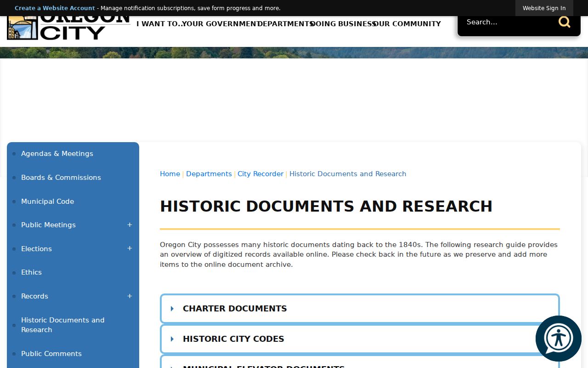Open the Departments menu
The width and height of the screenshot is (588, 368).
285,24
